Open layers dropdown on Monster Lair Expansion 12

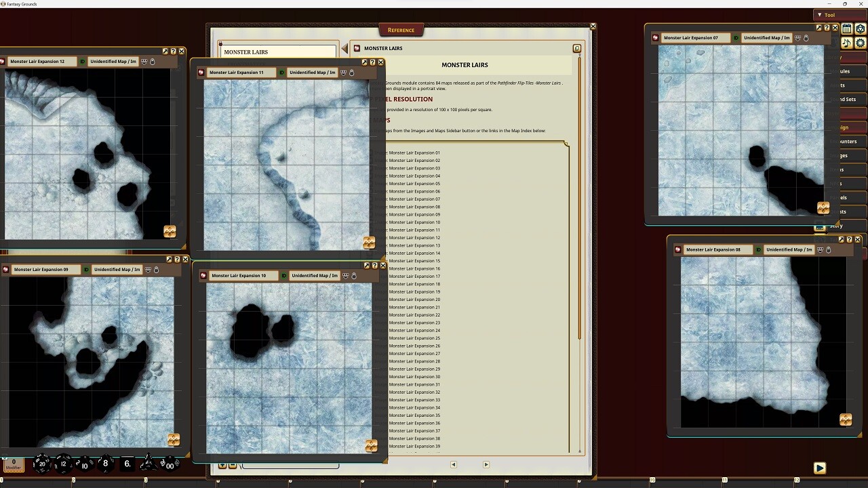point(144,62)
